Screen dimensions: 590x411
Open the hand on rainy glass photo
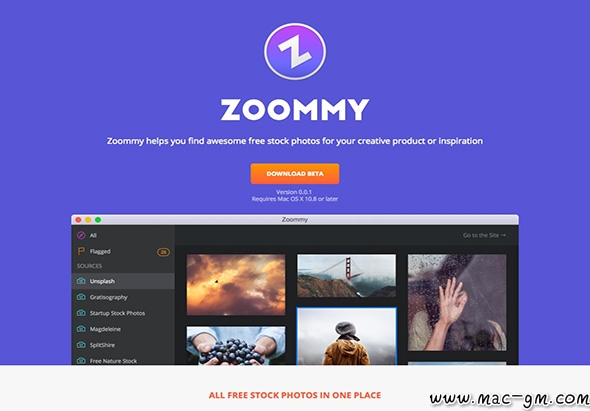click(457, 303)
